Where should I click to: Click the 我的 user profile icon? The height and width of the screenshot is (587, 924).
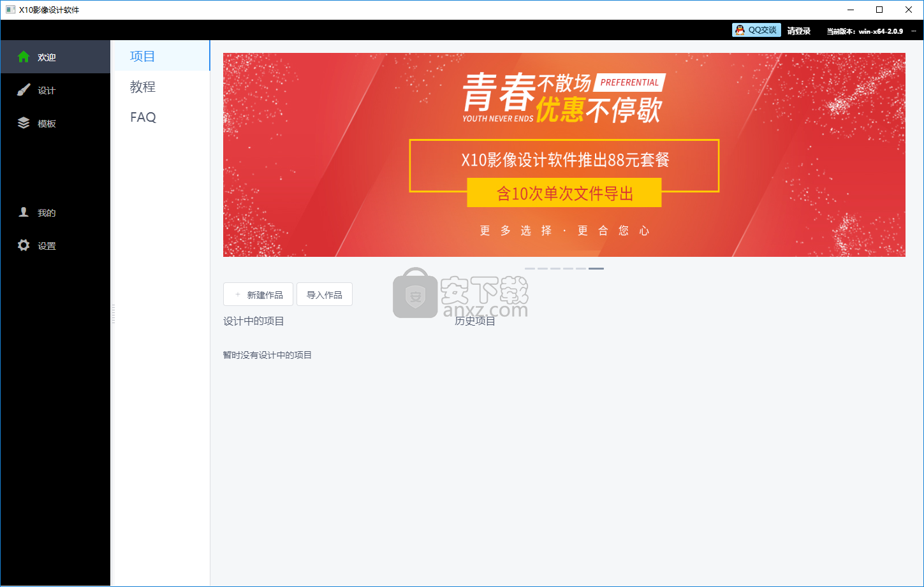[x=24, y=212]
